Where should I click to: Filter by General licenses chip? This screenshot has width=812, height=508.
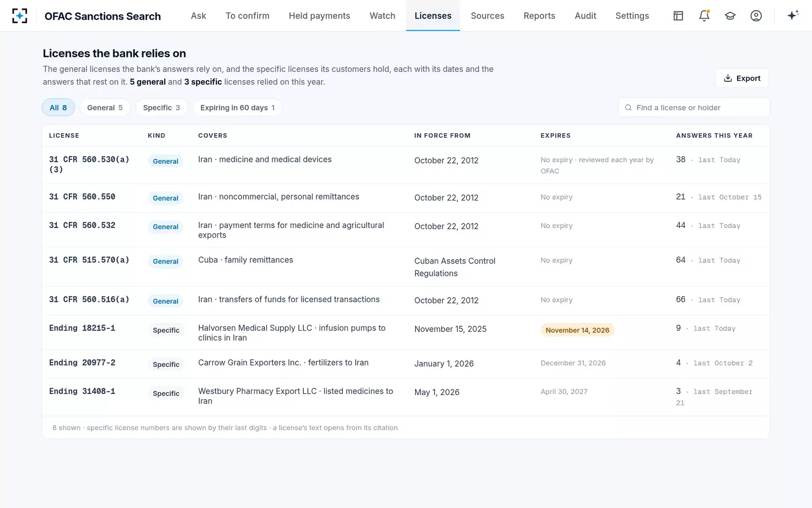click(105, 108)
